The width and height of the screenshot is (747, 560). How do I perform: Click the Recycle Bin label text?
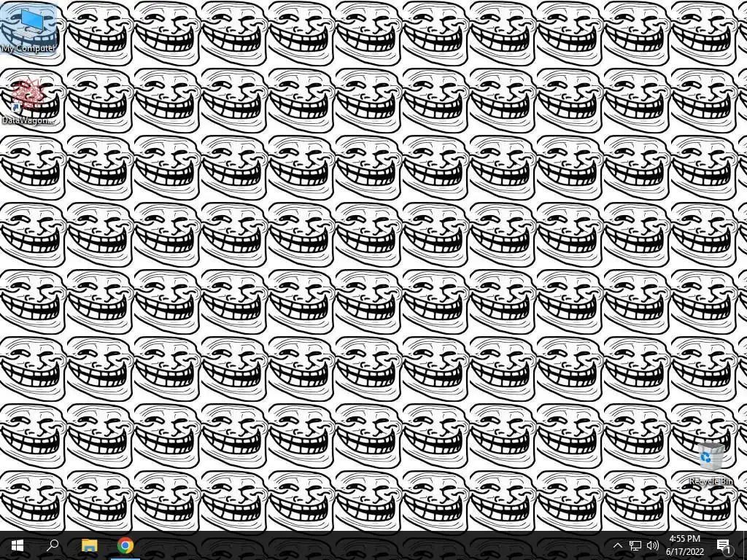(711, 481)
